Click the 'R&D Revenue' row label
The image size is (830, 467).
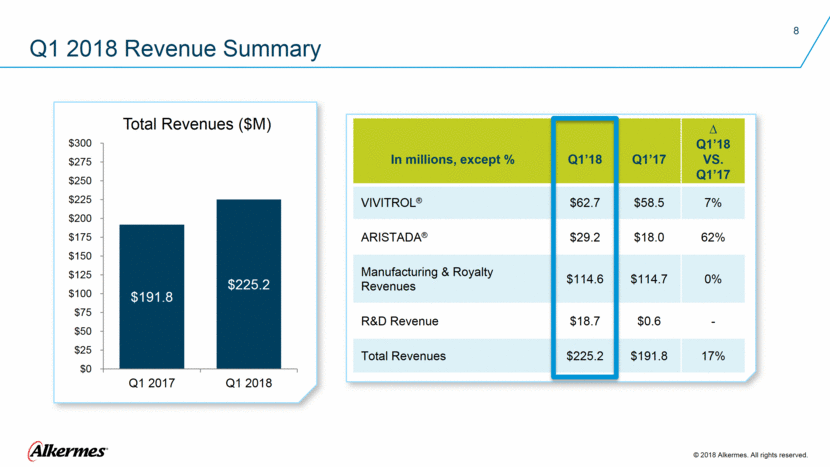coord(400,321)
